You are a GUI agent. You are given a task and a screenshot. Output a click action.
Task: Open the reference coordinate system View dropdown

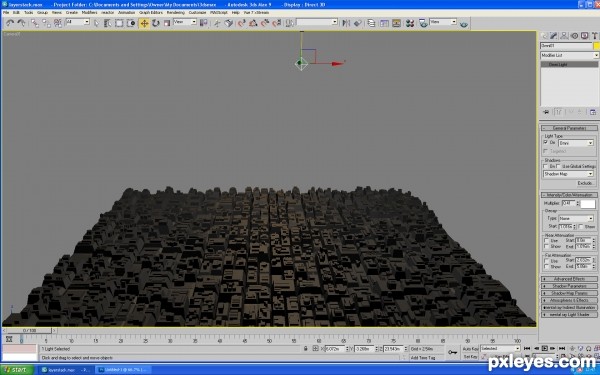point(185,22)
